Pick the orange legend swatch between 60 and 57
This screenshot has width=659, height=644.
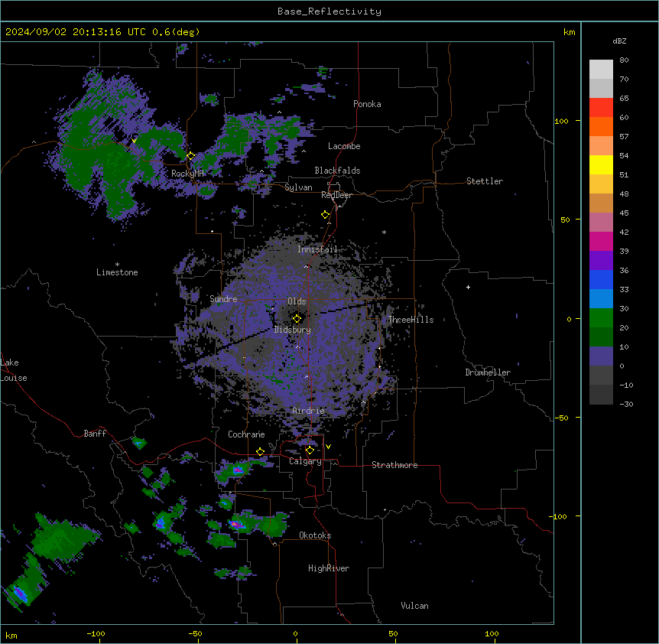(601, 126)
